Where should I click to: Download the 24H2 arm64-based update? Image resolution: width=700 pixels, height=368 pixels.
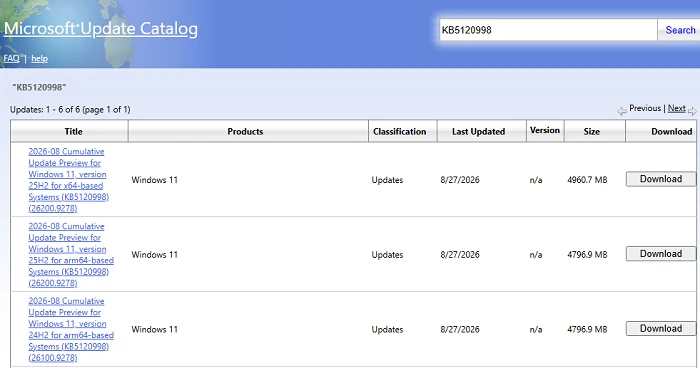tap(661, 328)
